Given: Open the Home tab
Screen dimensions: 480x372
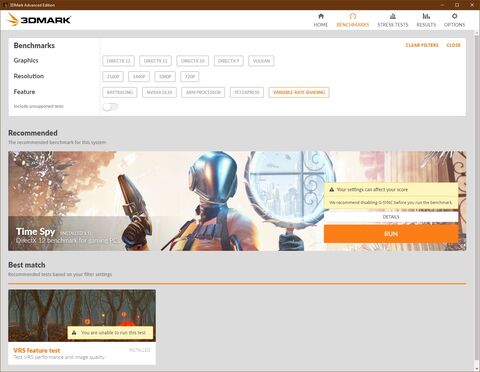Looking at the screenshot, I should click(321, 20).
